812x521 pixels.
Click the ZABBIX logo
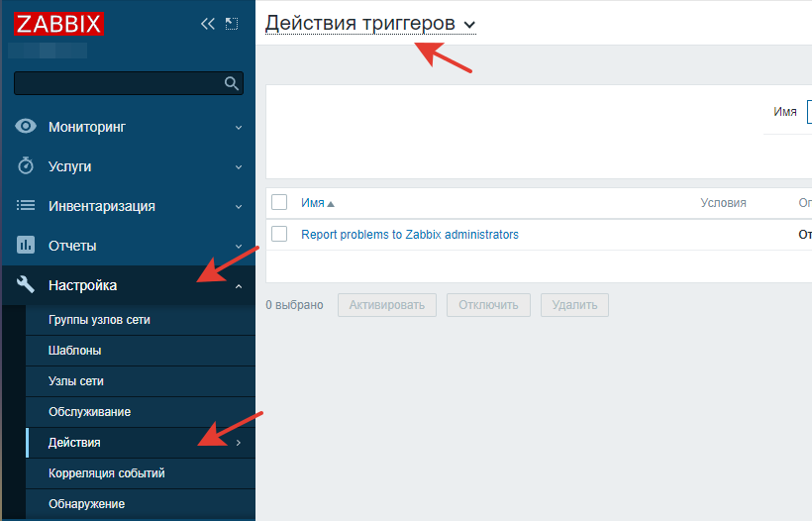[58, 24]
